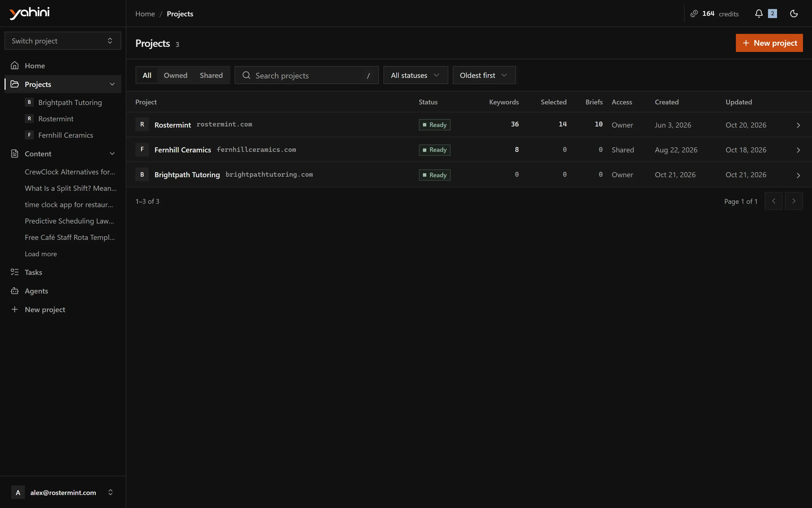Go to previous page arrow button

point(773,201)
